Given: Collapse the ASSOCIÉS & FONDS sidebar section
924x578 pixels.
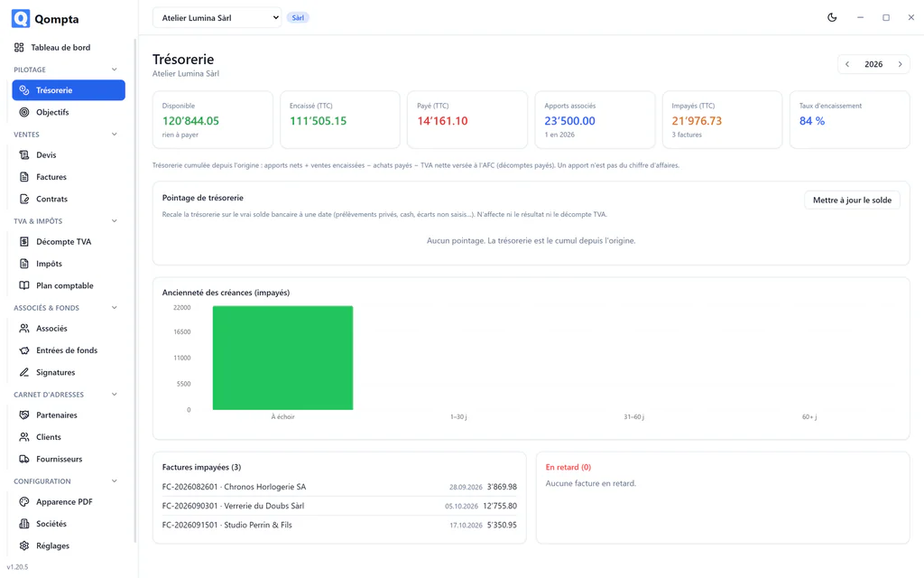Looking at the screenshot, I should (115, 308).
